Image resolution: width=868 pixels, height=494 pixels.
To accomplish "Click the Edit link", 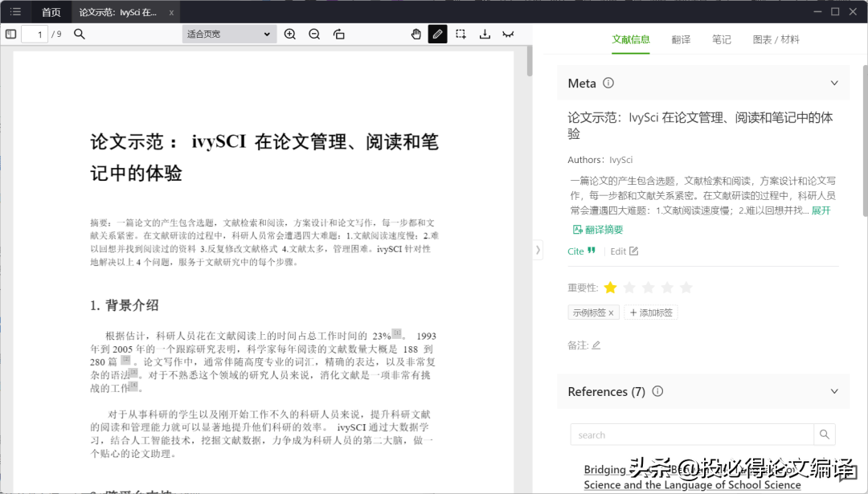I will click(x=618, y=251).
